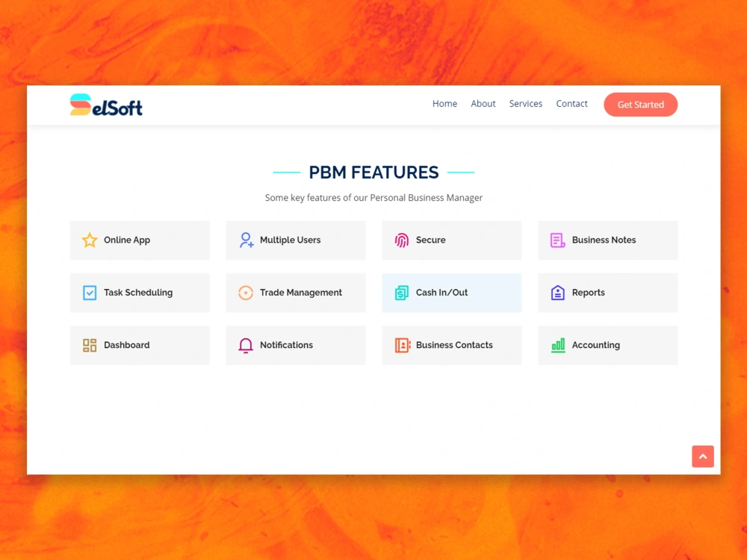Click the Accounting bar chart icon

(558, 345)
